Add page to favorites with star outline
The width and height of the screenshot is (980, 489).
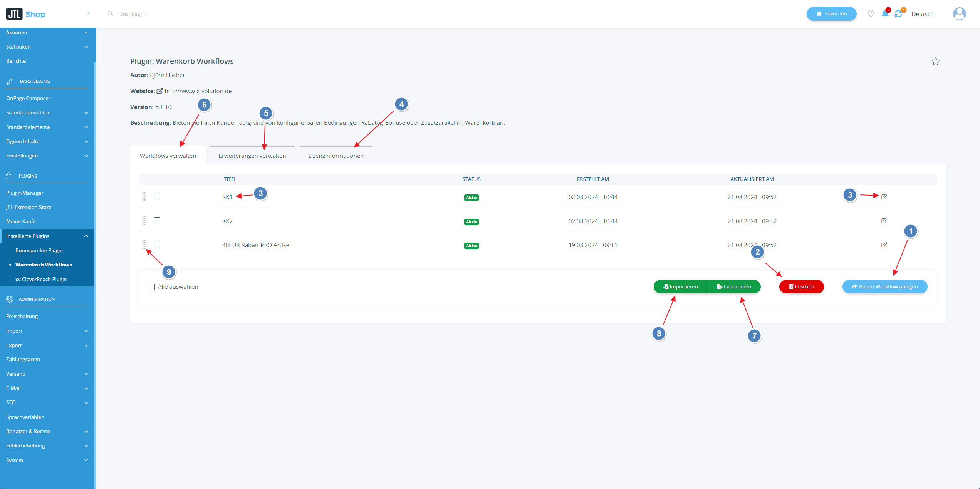935,61
